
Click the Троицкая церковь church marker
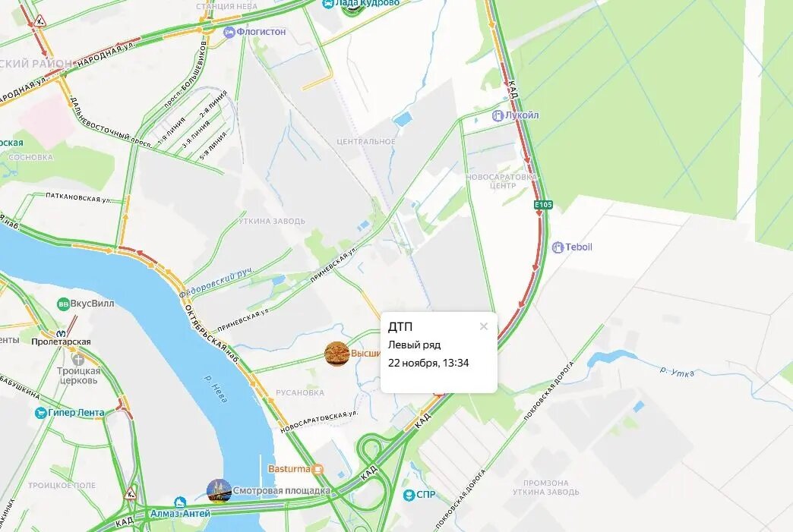coord(78,360)
